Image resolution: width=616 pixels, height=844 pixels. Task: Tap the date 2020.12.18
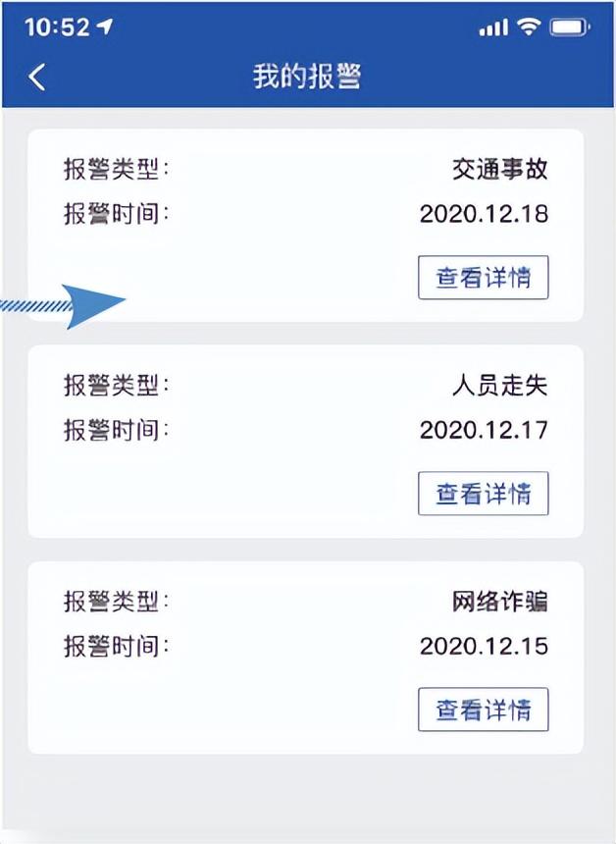[x=484, y=214]
